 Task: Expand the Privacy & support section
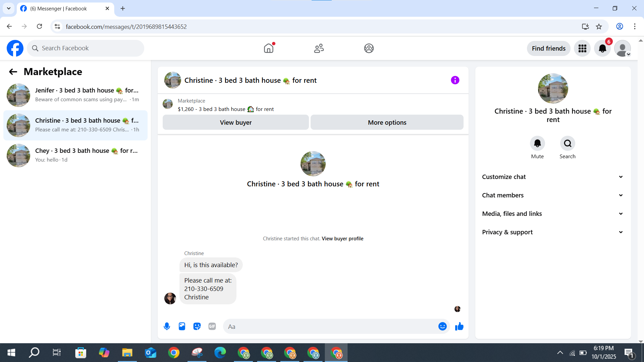553,232
